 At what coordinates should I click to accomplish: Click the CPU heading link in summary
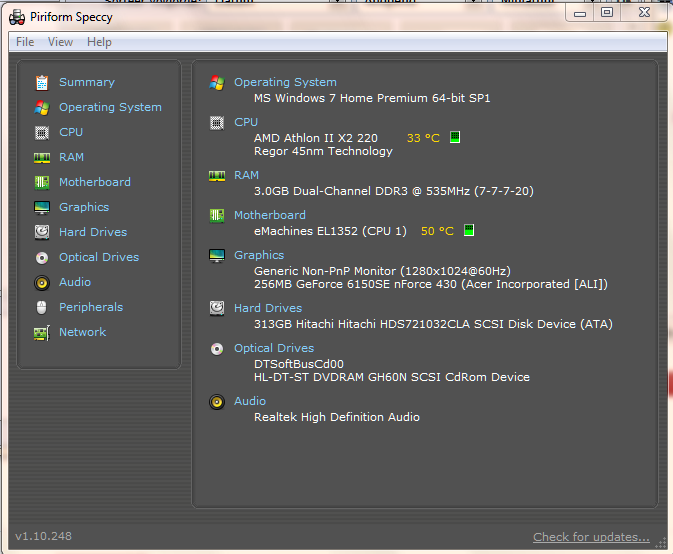[x=246, y=122]
